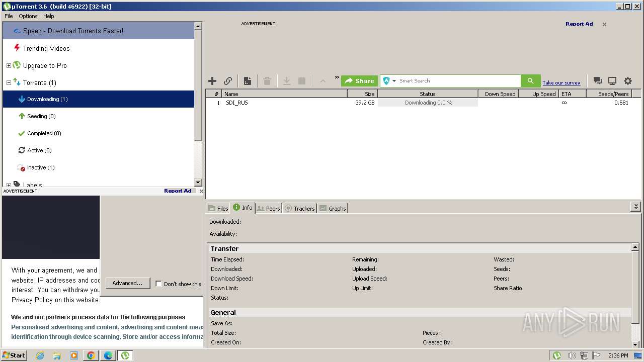Open the chat bubbles icon in toolbar
The height and width of the screenshot is (362, 644).
click(597, 81)
